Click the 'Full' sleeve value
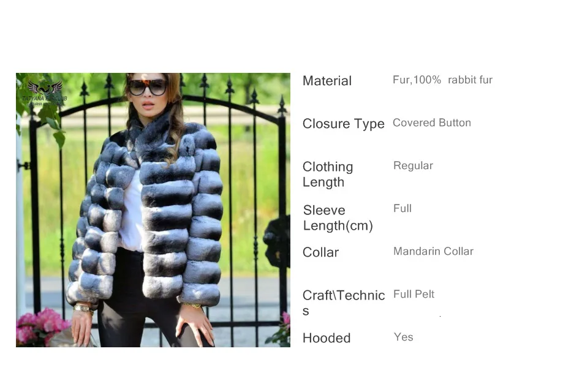Viewport: 582px width, 392px height. (402, 208)
